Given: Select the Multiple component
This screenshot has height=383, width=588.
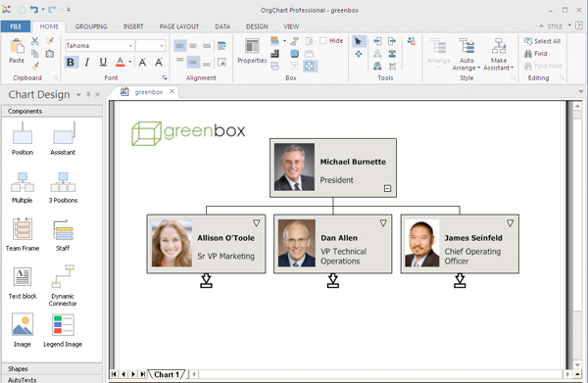Looking at the screenshot, I should (23, 187).
